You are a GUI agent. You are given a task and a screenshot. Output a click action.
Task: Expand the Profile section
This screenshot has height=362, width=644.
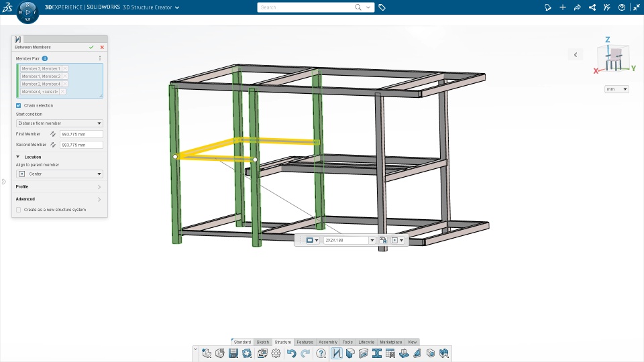(x=59, y=187)
